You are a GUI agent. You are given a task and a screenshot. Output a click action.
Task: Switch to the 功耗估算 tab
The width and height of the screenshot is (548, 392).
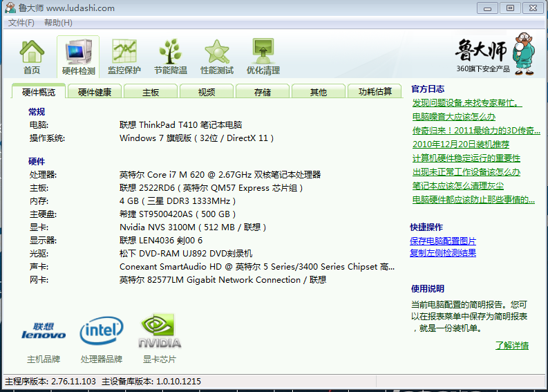click(x=375, y=92)
